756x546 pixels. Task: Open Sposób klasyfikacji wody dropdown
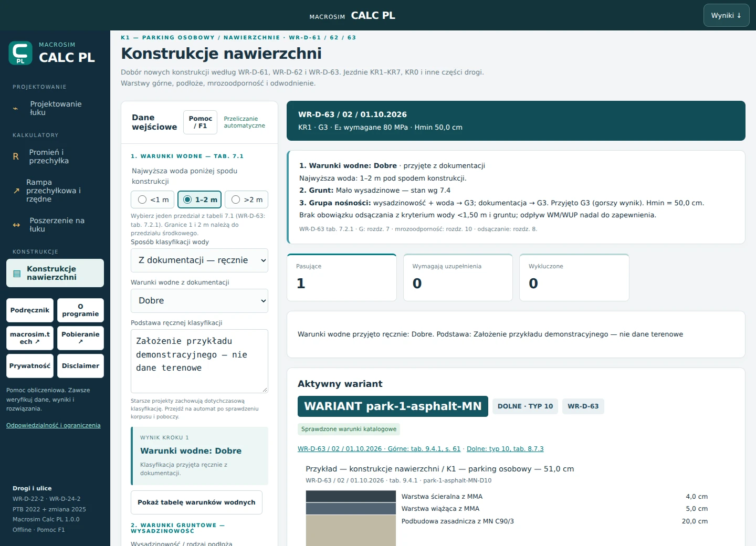pyautogui.click(x=199, y=260)
